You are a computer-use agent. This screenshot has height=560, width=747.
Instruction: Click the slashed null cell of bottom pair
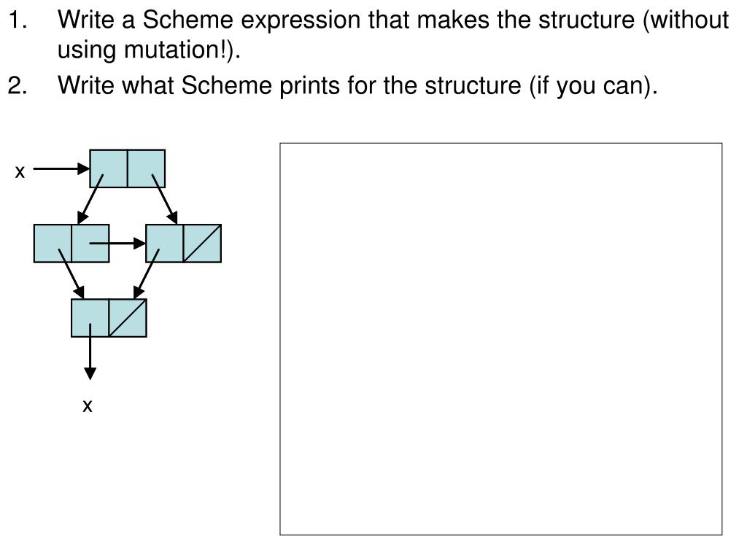click(x=128, y=318)
